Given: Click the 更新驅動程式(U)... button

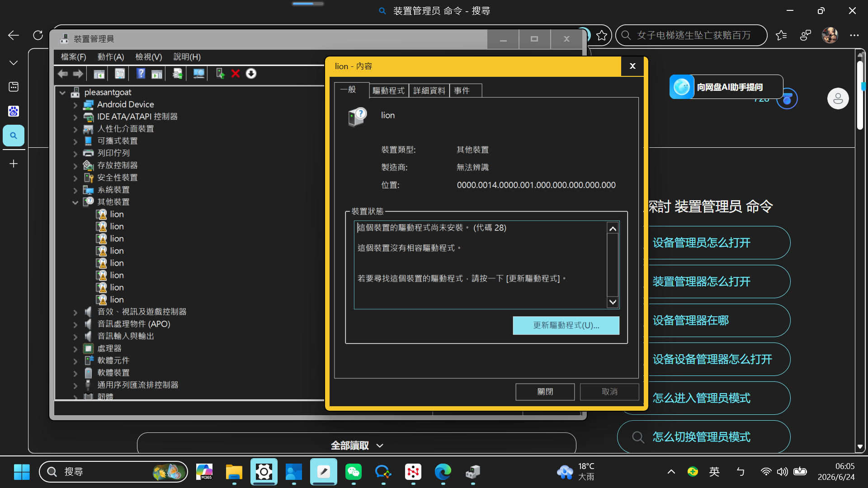Looking at the screenshot, I should point(566,325).
